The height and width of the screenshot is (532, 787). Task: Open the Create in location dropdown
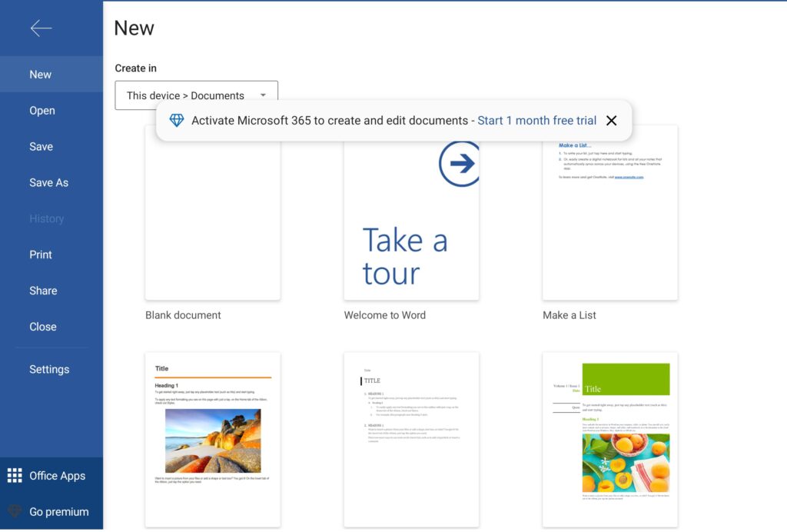coord(196,95)
